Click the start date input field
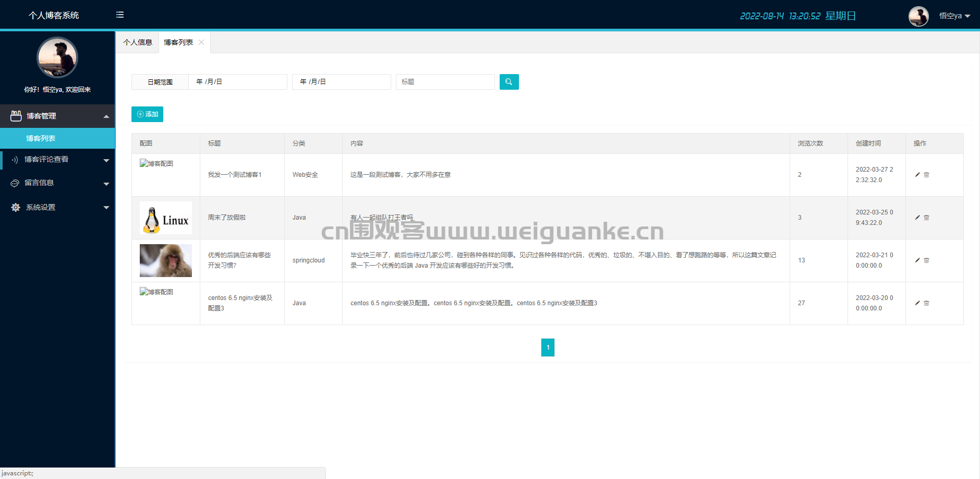 [x=238, y=82]
